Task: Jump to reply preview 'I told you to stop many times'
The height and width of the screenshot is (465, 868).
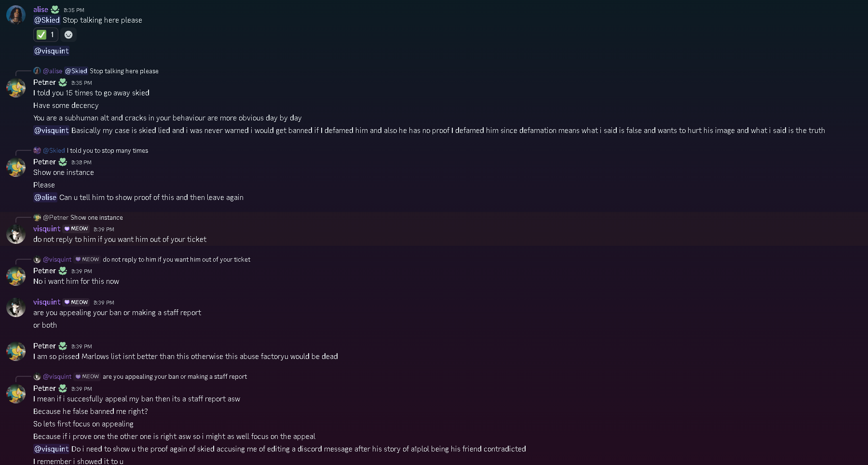Action: pos(108,151)
